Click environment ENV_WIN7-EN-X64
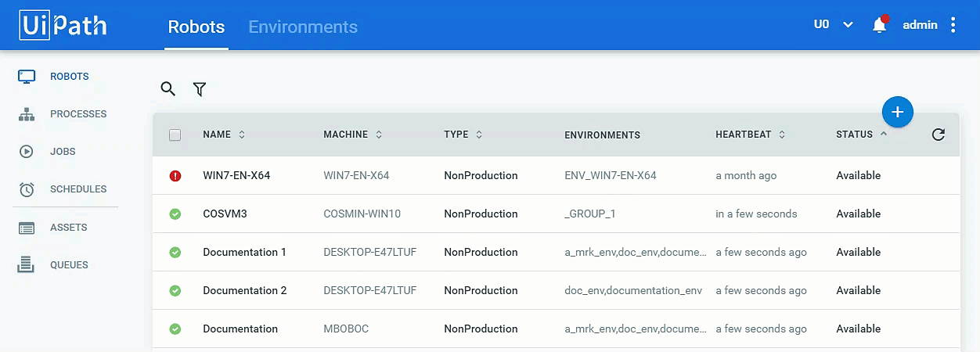980x352 pixels. (x=611, y=176)
